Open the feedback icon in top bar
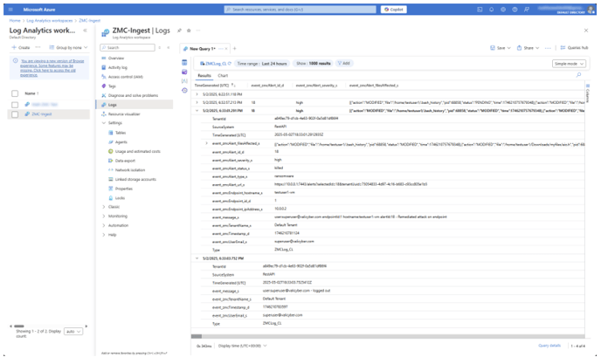 point(527,10)
